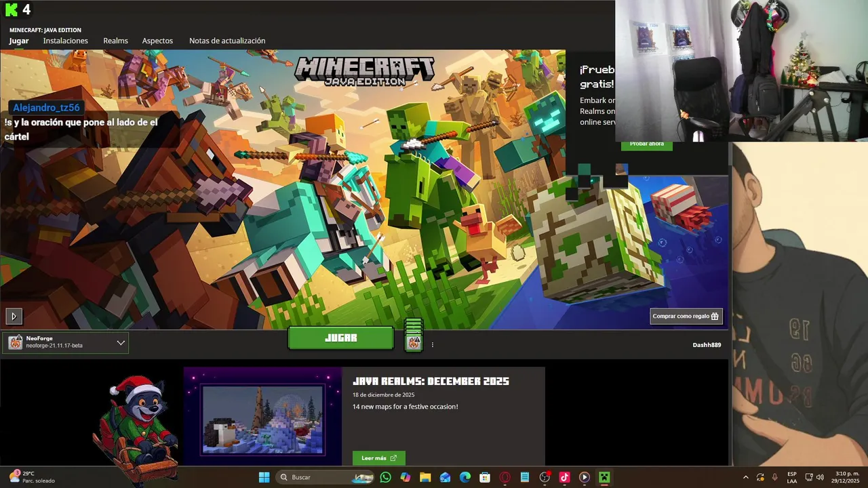This screenshot has width=868, height=488.
Task: Open the Jugar tab
Action: 19,41
